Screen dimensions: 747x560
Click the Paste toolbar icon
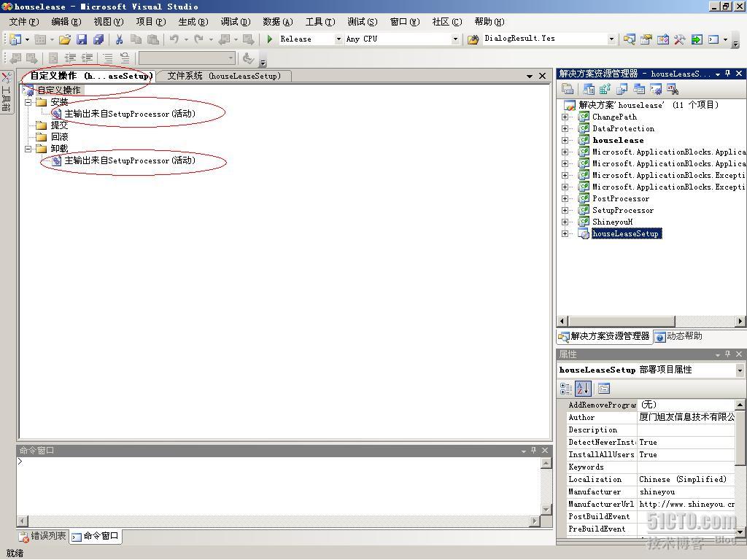click(x=153, y=39)
